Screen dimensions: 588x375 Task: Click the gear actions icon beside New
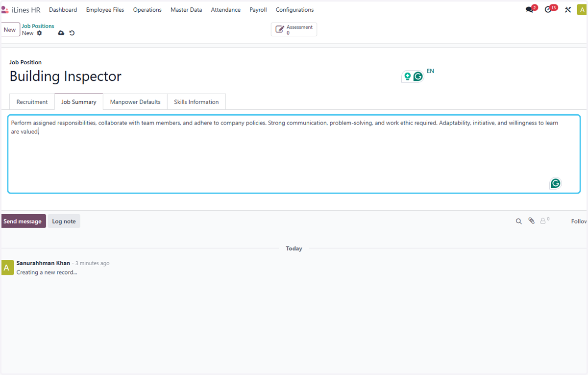coord(40,33)
